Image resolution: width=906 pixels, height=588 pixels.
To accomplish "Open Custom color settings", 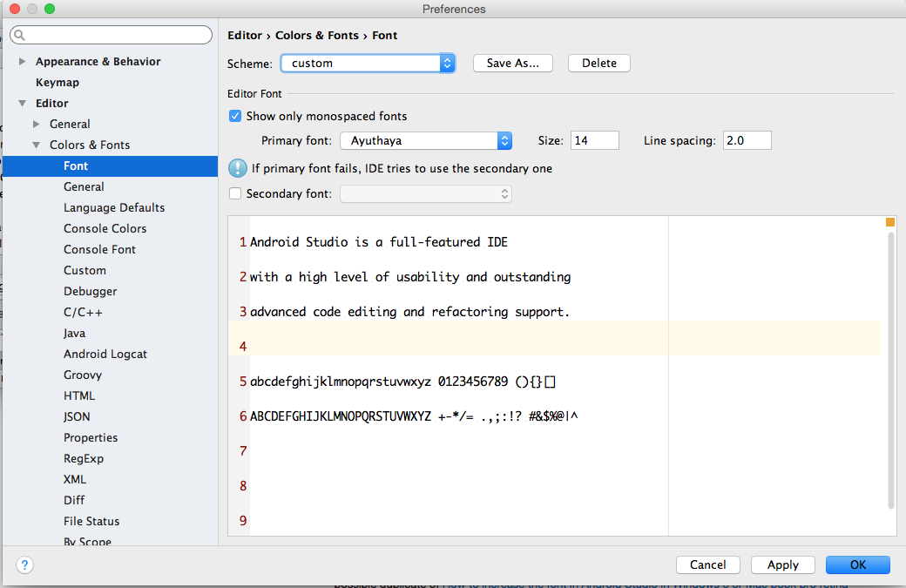I will click(85, 270).
